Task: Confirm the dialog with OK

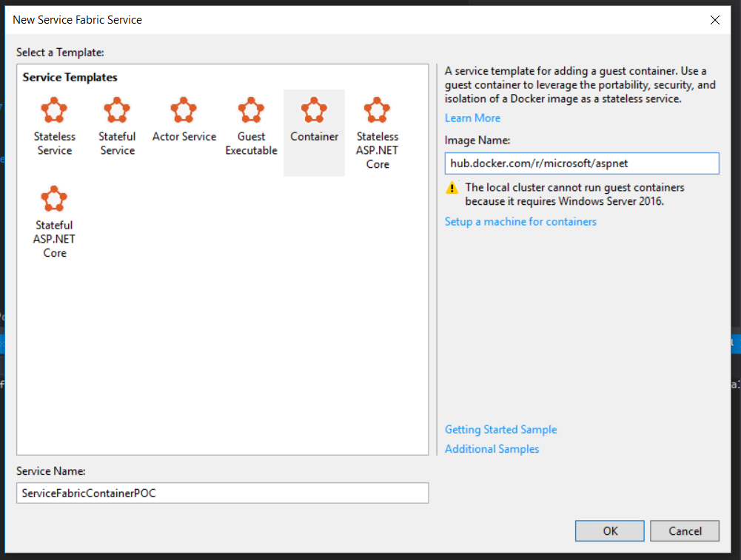Action: point(610,530)
